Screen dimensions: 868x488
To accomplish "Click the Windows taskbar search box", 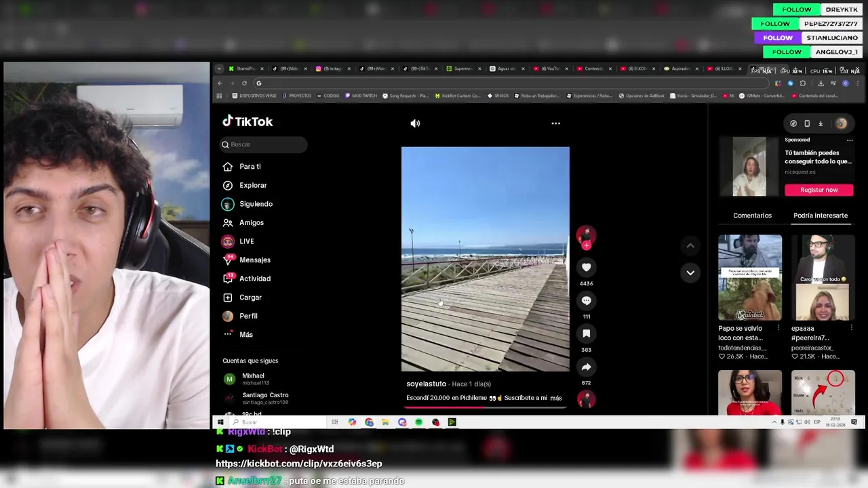I will pyautogui.click(x=277, y=422).
